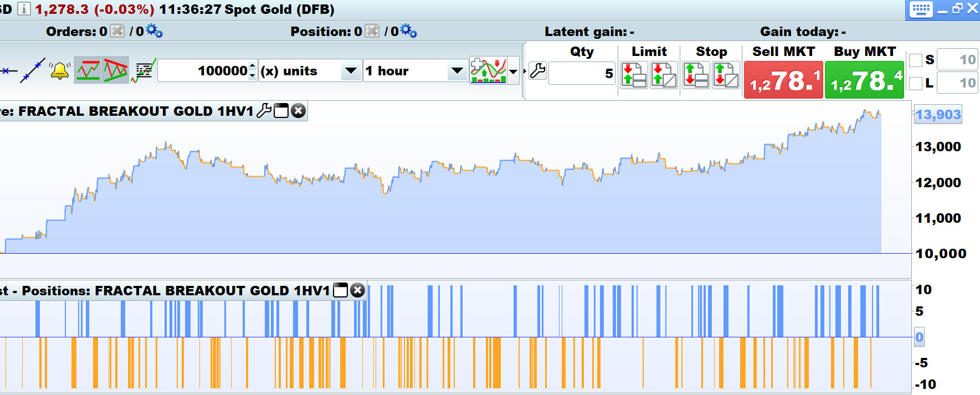Click the Gain today label
980x395 pixels.
(x=799, y=32)
